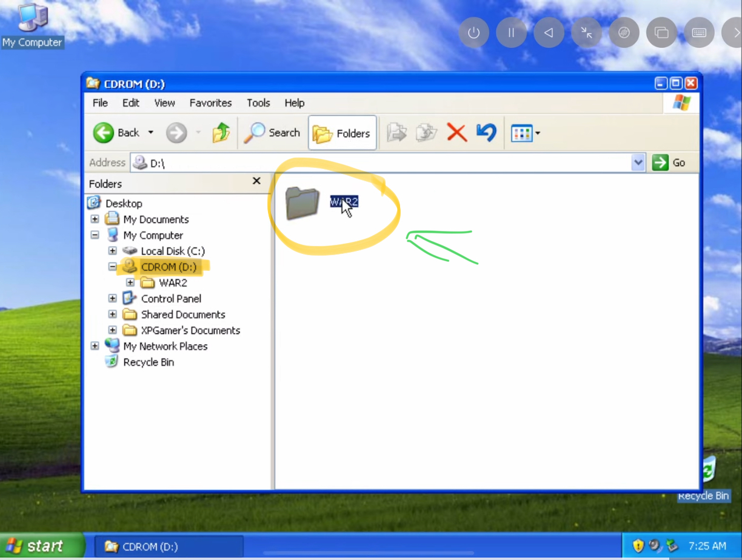Click the emulator power button overlay
Screen dimensions: 742x560
[x=473, y=33]
